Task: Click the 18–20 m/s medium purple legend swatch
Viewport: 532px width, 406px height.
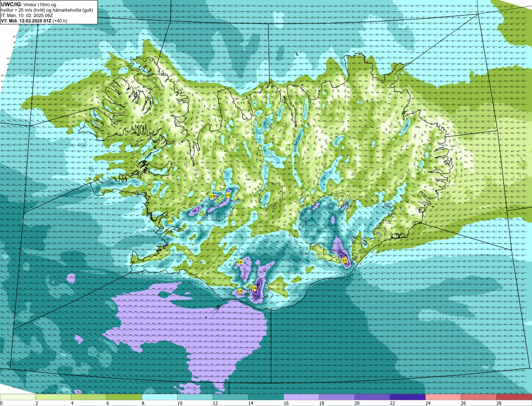Action: point(337,397)
